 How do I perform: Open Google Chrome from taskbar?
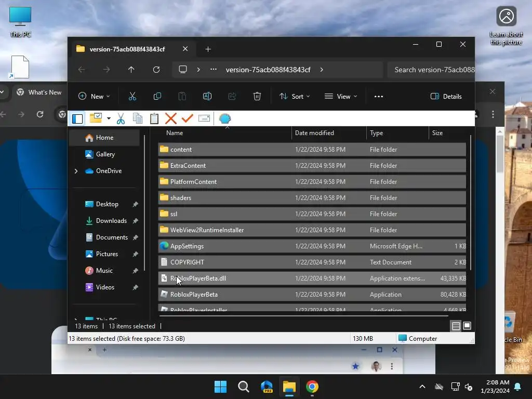click(x=312, y=387)
